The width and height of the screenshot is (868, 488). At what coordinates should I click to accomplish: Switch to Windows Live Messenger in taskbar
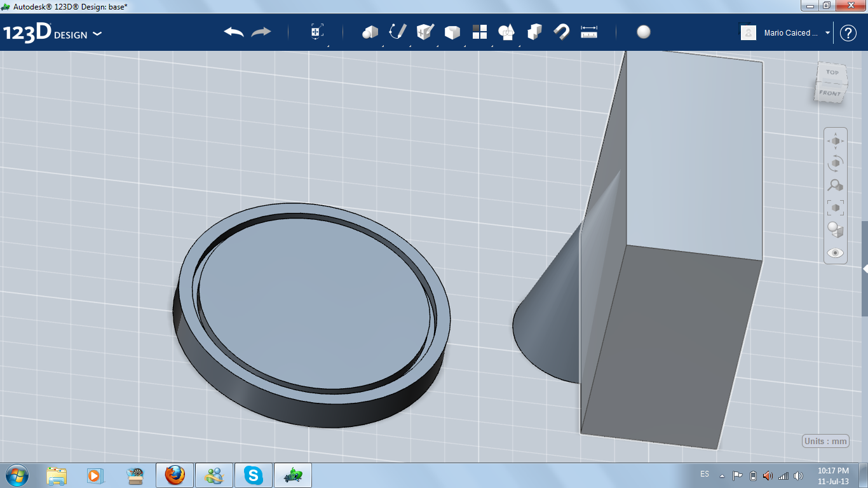(x=214, y=475)
